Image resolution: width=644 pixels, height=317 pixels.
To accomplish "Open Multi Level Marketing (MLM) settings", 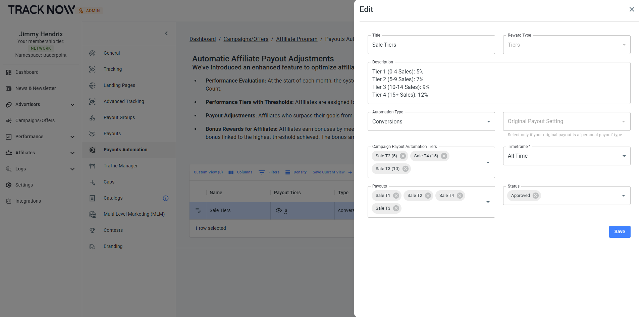I will coord(134,214).
